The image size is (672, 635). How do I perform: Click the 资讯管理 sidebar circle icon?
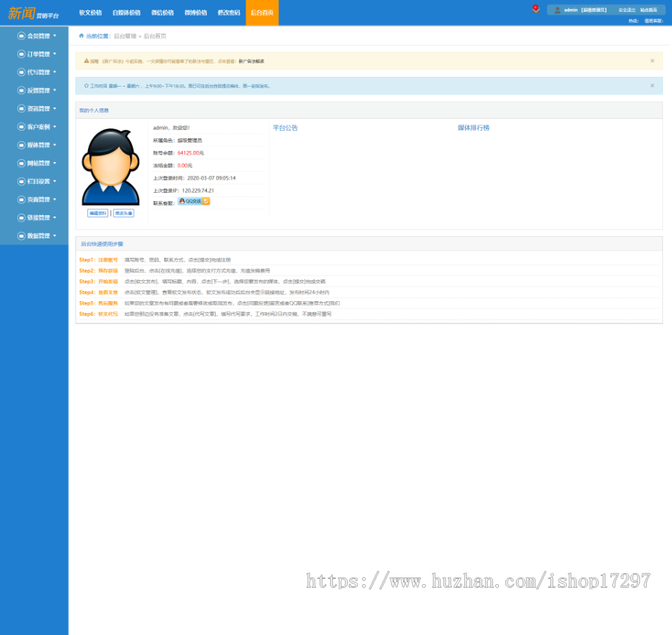(x=21, y=108)
